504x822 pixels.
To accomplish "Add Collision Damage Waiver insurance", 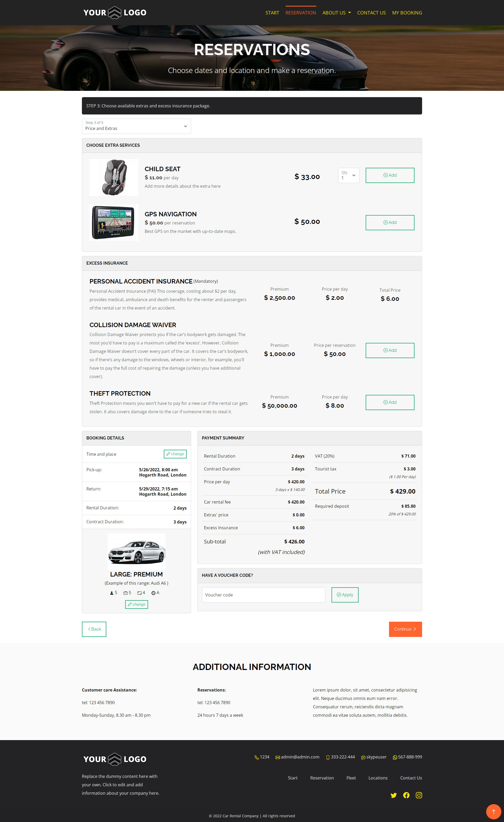I will pos(390,350).
